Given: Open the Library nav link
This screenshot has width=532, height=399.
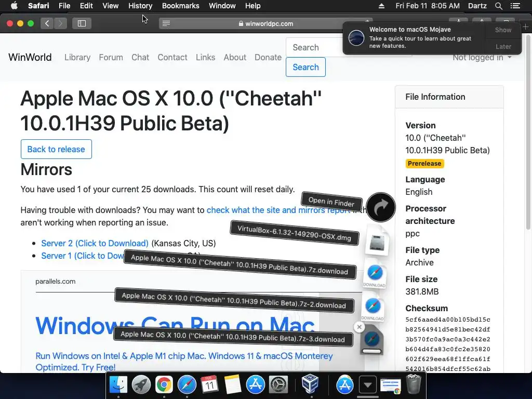Looking at the screenshot, I should [x=77, y=57].
